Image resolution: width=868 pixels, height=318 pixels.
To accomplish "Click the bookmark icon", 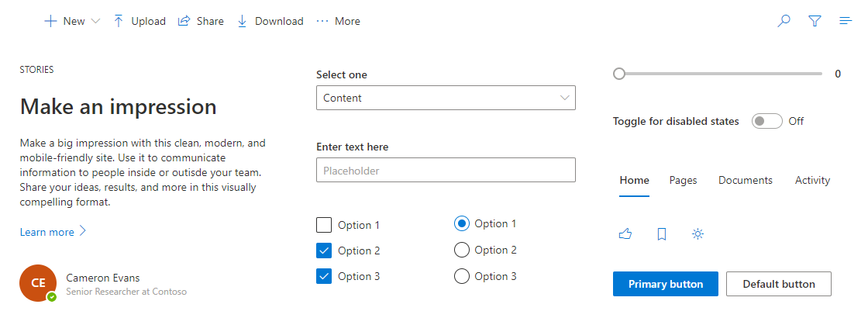I will 662,234.
